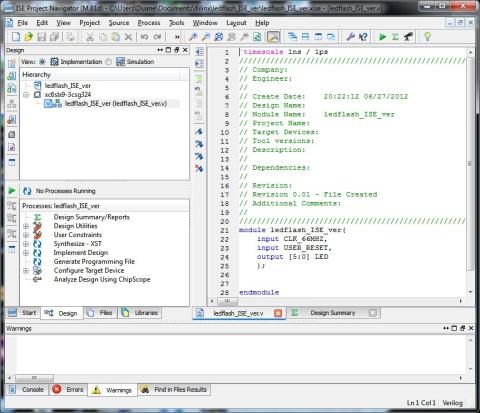Image resolution: width=480 pixels, height=413 pixels.
Task: Select Design Summary/Reports process
Action: [x=91, y=217]
